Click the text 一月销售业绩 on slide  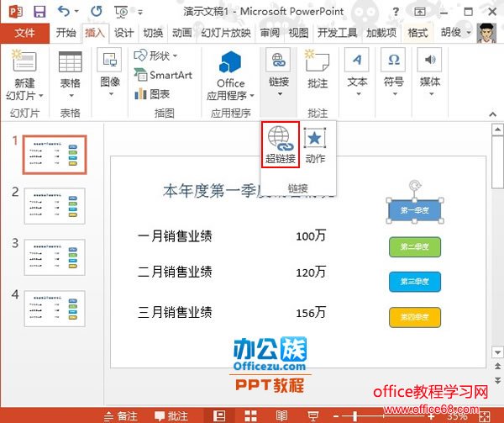click(175, 236)
